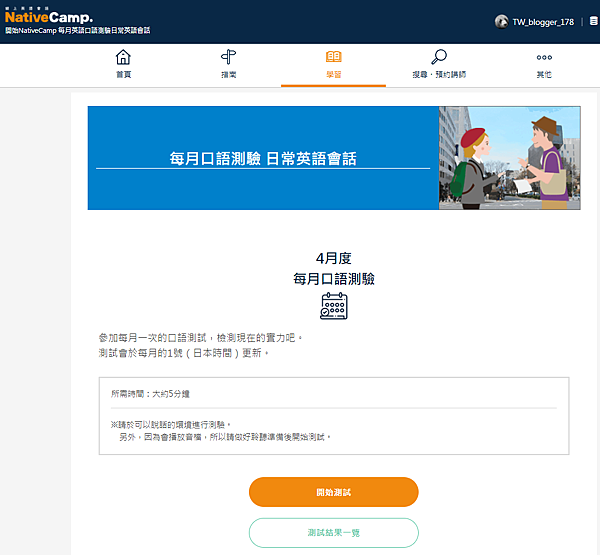Screen dimensions: 600x555
Task: Click the magnifier search teacher icon
Action: click(439, 57)
